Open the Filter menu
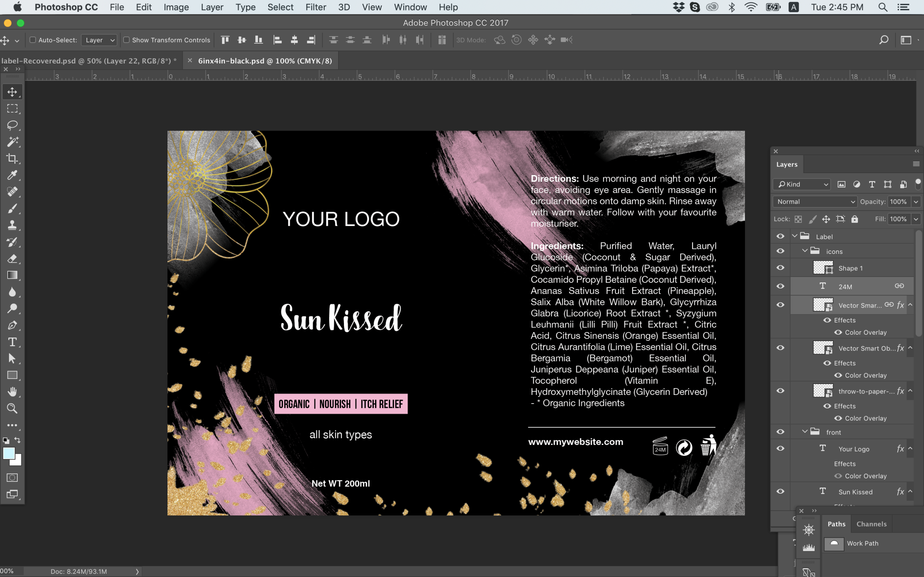 (x=315, y=7)
